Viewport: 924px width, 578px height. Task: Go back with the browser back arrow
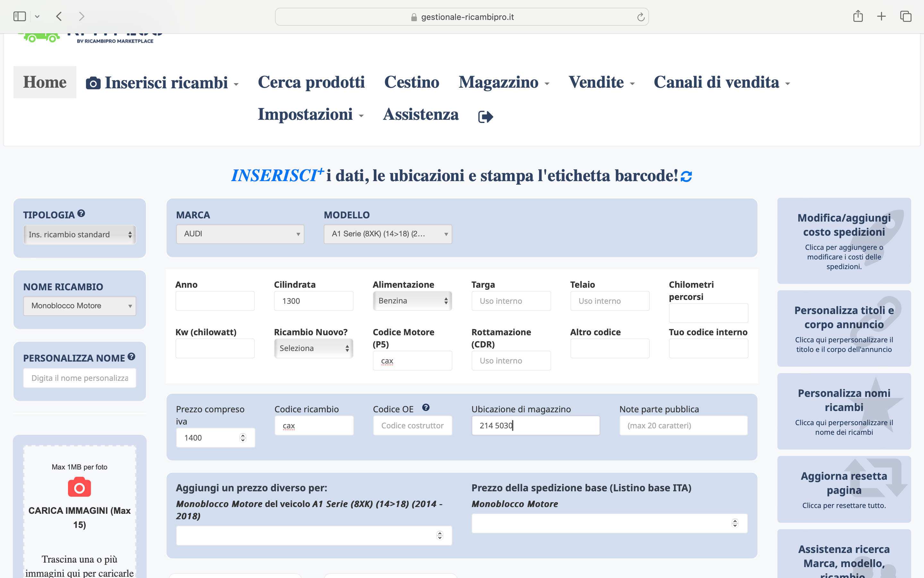[x=59, y=16]
